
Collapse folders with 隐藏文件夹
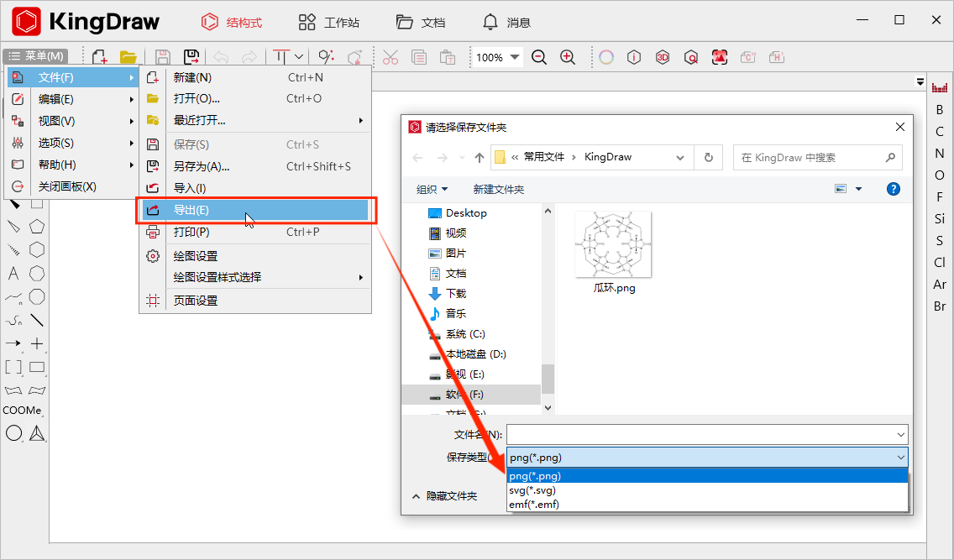click(x=445, y=496)
